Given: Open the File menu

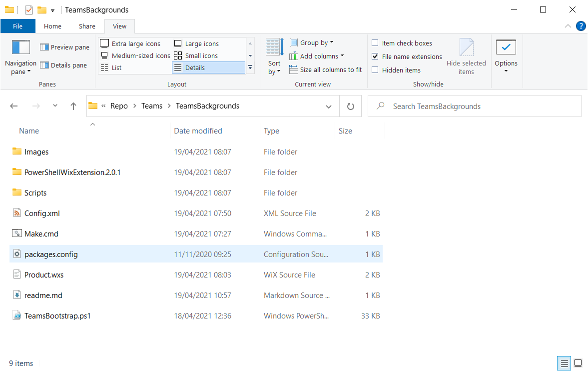Looking at the screenshot, I should [x=18, y=26].
